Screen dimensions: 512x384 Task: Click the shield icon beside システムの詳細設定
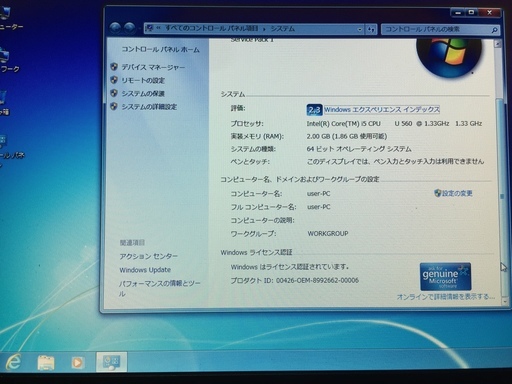(x=114, y=106)
